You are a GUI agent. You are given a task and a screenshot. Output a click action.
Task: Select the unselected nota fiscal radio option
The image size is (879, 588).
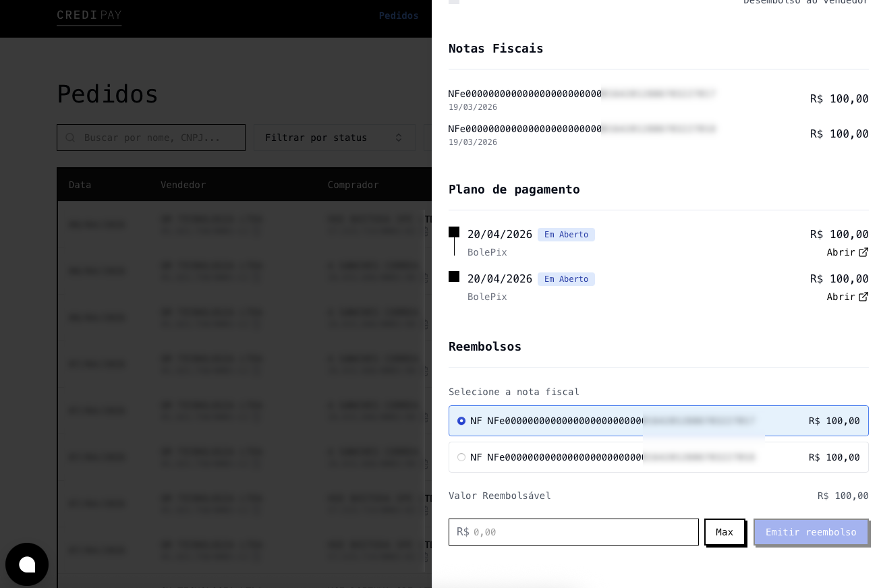(461, 457)
